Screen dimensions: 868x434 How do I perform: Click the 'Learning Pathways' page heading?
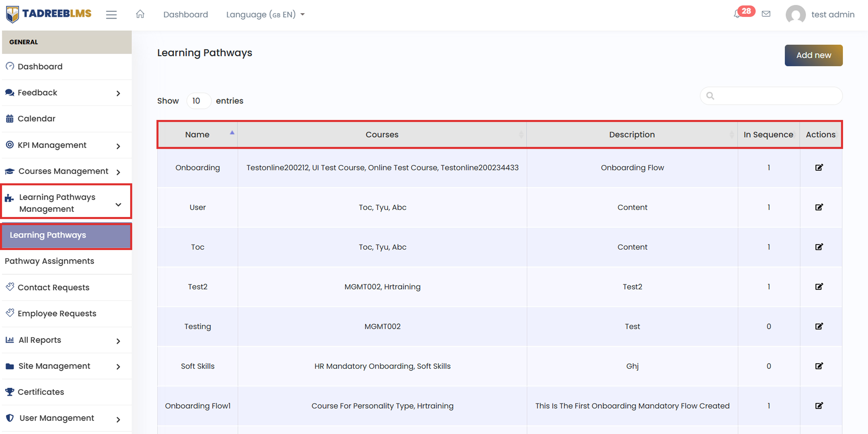tap(205, 53)
